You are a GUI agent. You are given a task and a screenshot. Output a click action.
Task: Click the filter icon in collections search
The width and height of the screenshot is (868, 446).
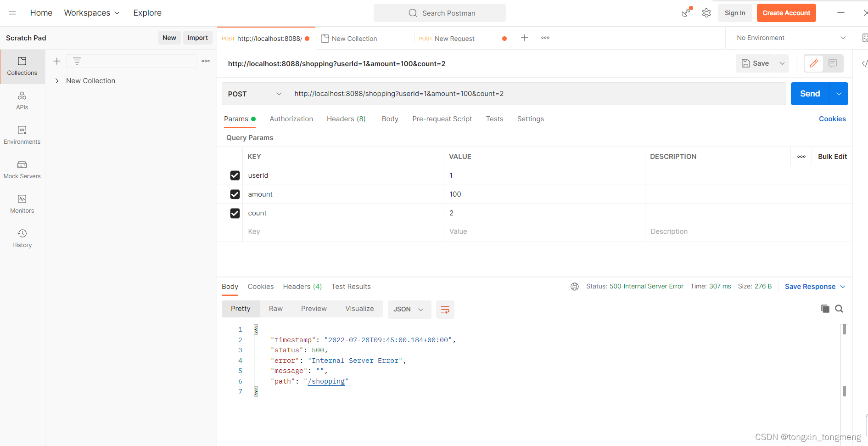point(77,61)
